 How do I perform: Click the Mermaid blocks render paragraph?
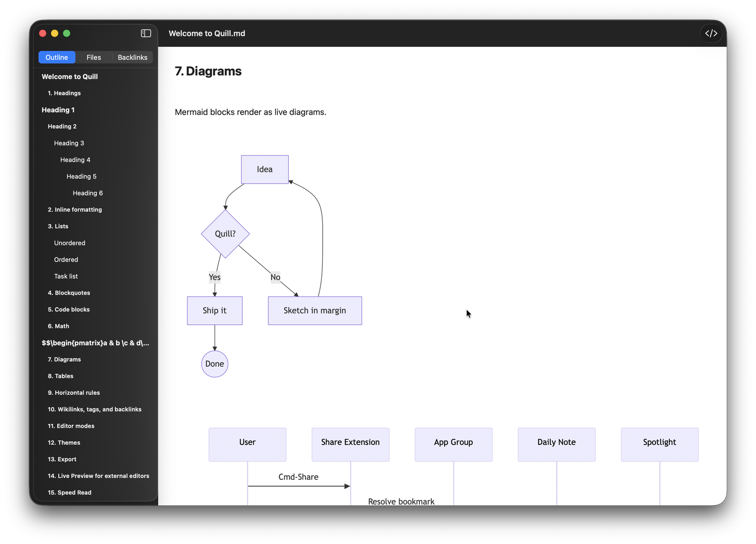250,112
